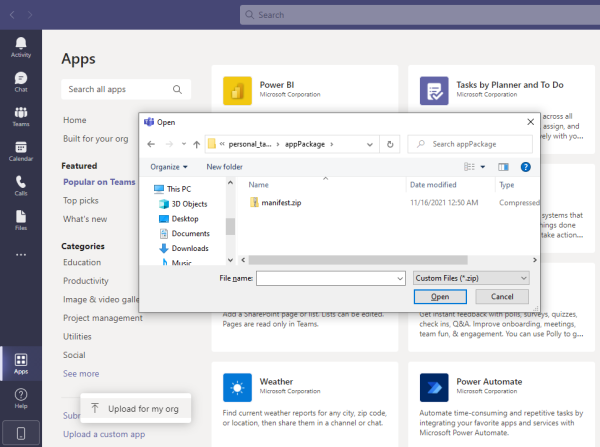This screenshot has height=447, width=600.
Task: Click scroll right arrow of file list
Action: click(535, 260)
